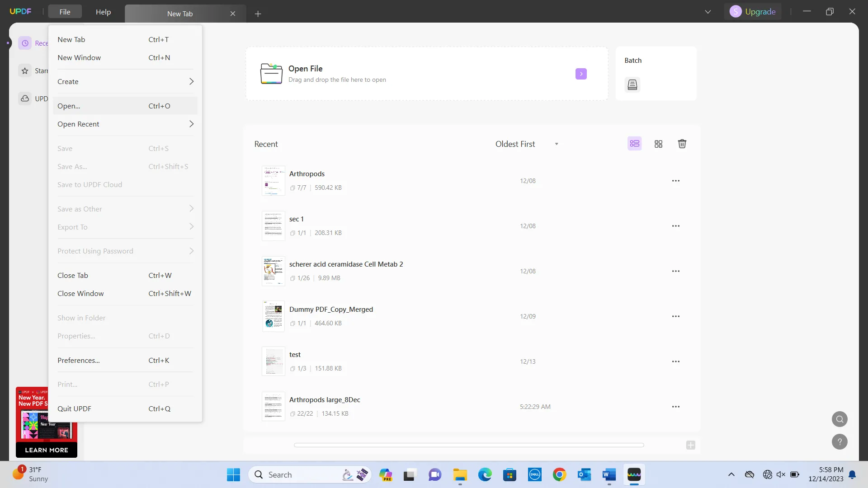Viewport: 868px width, 488px height.
Task: Click the purple arrow in Open File box
Action: tap(581, 74)
